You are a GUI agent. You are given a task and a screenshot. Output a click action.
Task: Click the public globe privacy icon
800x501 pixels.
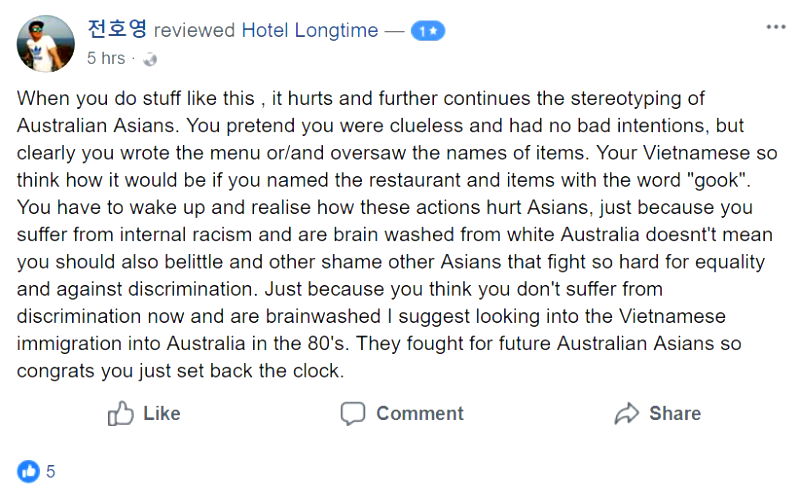click(x=151, y=59)
